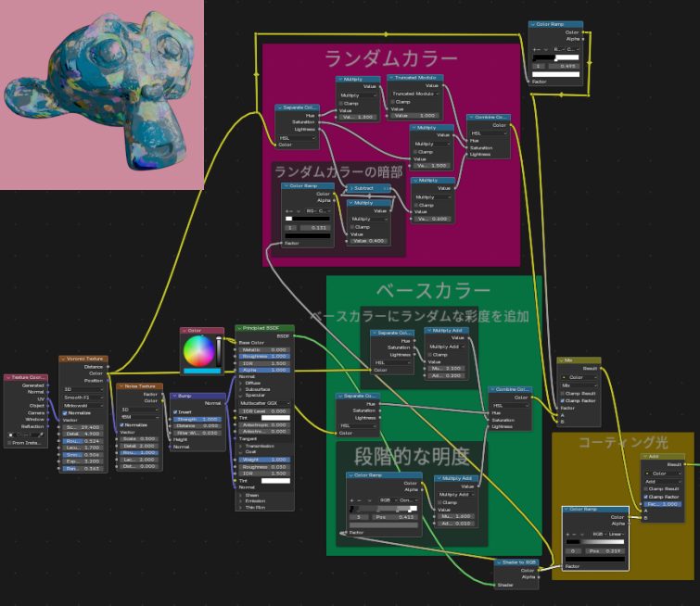Click the add stop plus icon in the selected Color Ramp
The image size is (700, 606).
[568, 535]
